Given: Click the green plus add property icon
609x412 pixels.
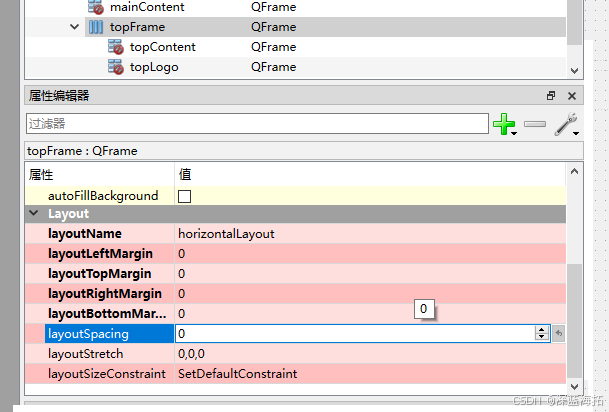Looking at the screenshot, I should coord(504,124).
